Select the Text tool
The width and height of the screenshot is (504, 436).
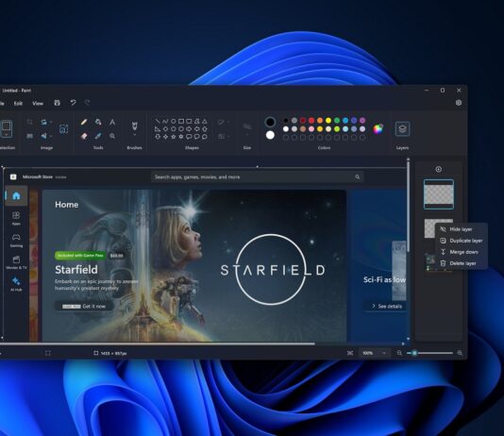(112, 122)
